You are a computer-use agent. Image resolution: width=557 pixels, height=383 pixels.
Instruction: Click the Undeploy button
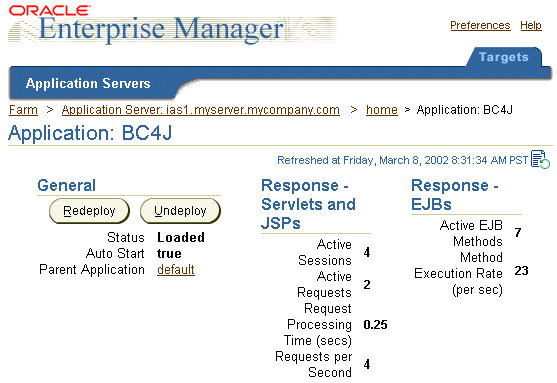pyautogui.click(x=180, y=211)
